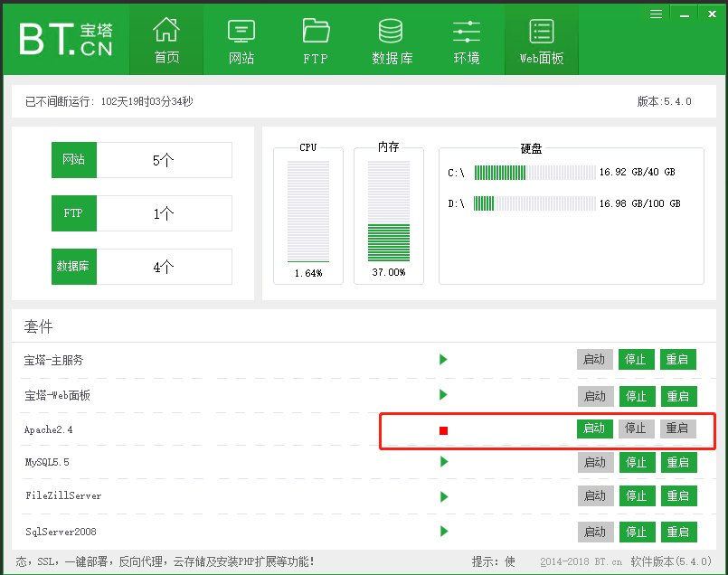The width and height of the screenshot is (728, 575).
Task: Open the FTP folder icon tab
Action: pyautogui.click(x=316, y=41)
